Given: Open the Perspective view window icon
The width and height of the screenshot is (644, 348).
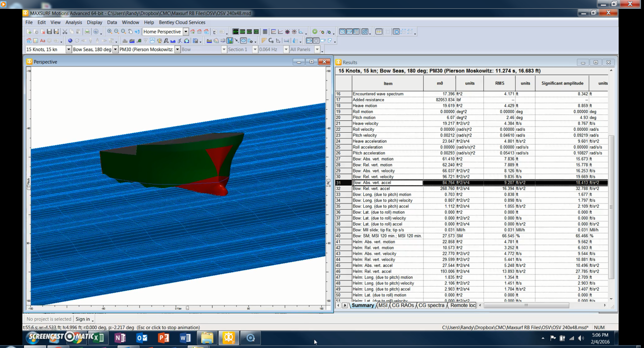Looking at the screenshot, I should [x=236, y=32].
